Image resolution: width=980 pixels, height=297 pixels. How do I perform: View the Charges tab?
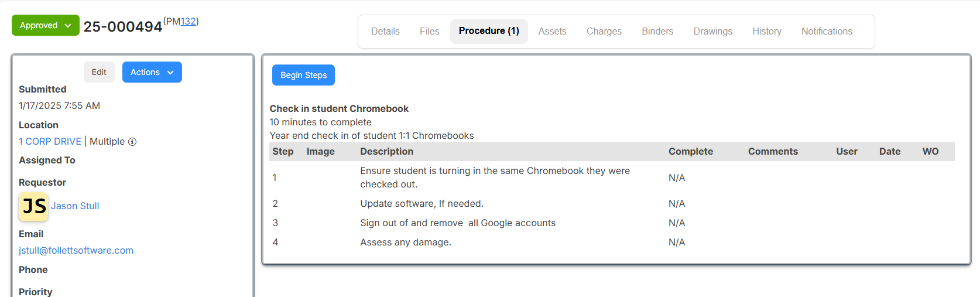coord(604,31)
